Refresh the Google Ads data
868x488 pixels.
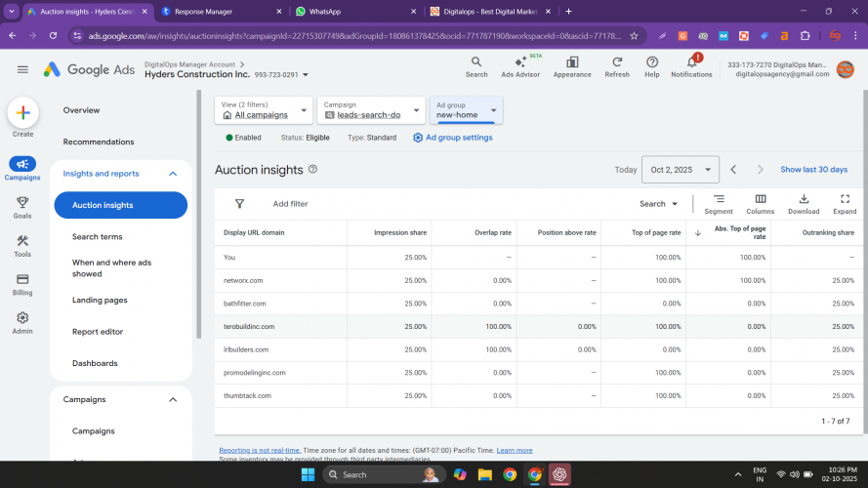[617, 66]
